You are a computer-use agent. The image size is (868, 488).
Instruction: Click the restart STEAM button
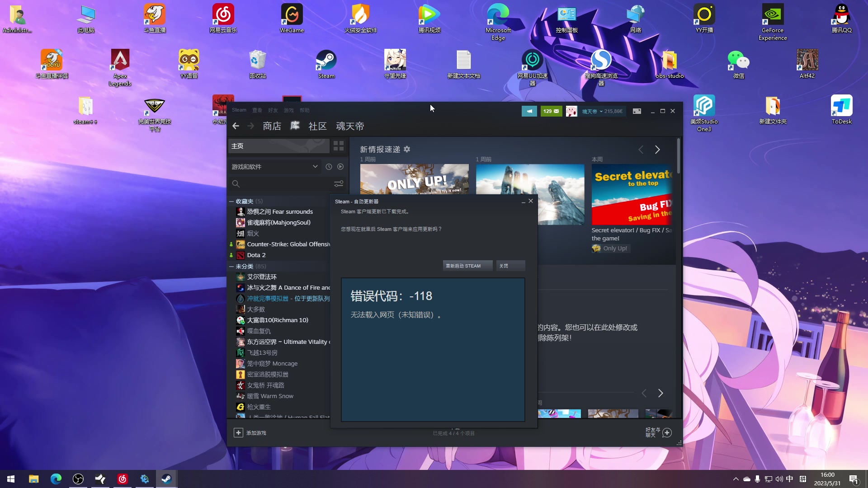click(x=467, y=266)
